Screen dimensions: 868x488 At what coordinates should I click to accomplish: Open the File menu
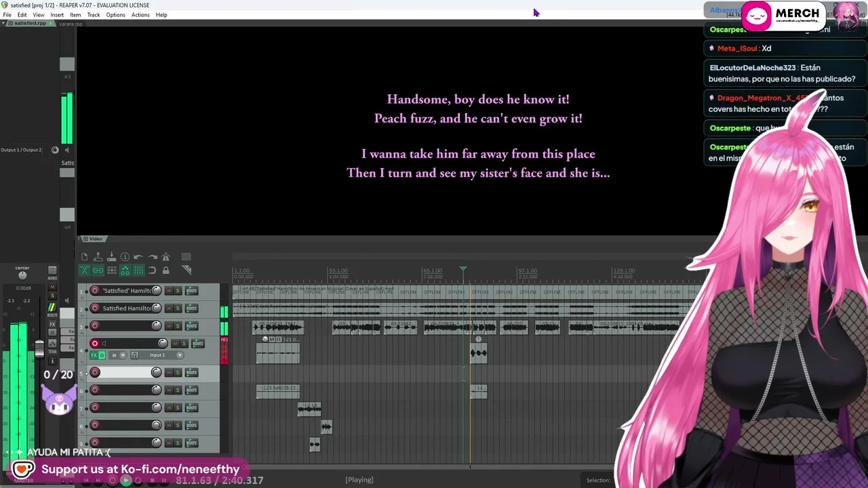tap(7, 15)
